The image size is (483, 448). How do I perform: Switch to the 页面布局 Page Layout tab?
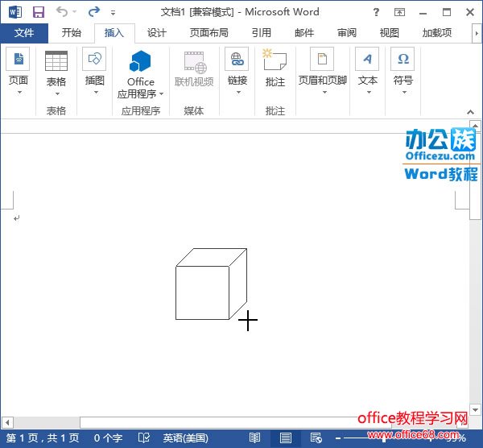[208, 33]
